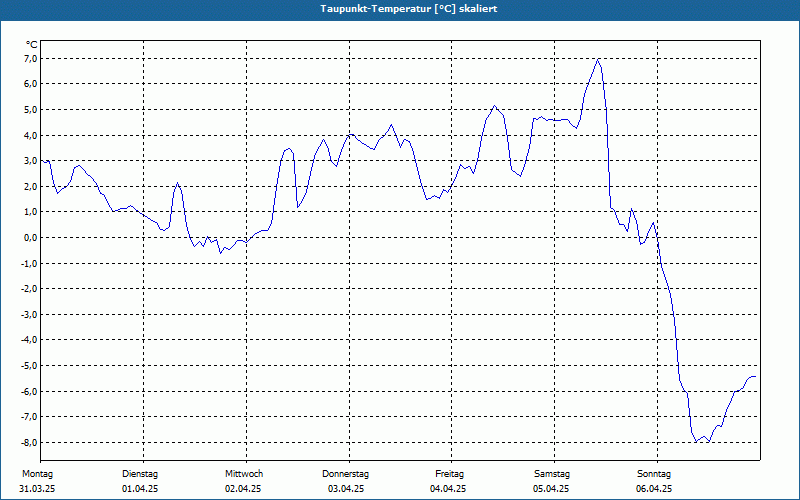
Task: Click the Freitag day label
Action: click(449, 474)
